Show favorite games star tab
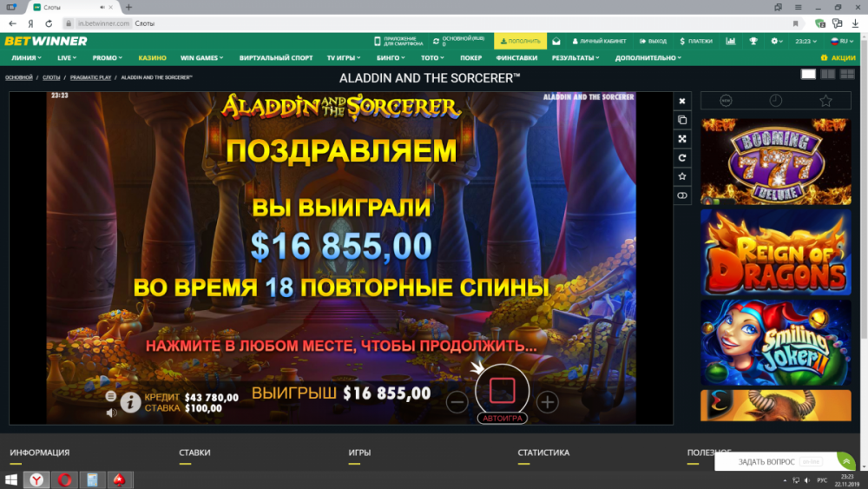The width and height of the screenshot is (868, 489). point(825,100)
